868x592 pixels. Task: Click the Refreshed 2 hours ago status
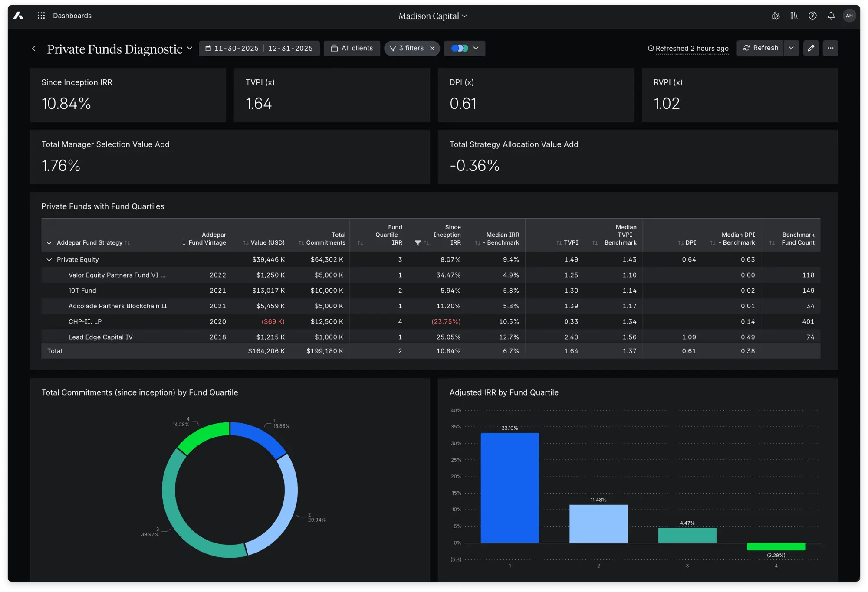(x=688, y=49)
